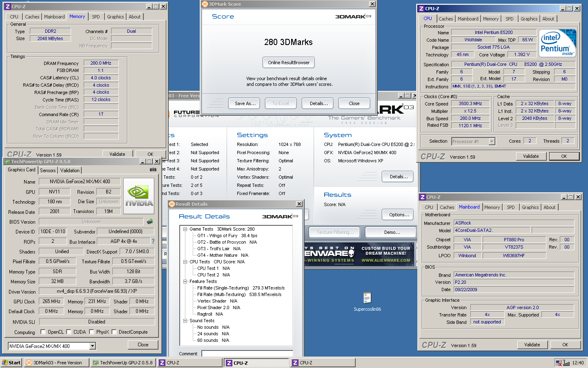This screenshot has width=588, height=368.
Task: Click Texture Filtering button in 3DMark03
Action: 334,232
